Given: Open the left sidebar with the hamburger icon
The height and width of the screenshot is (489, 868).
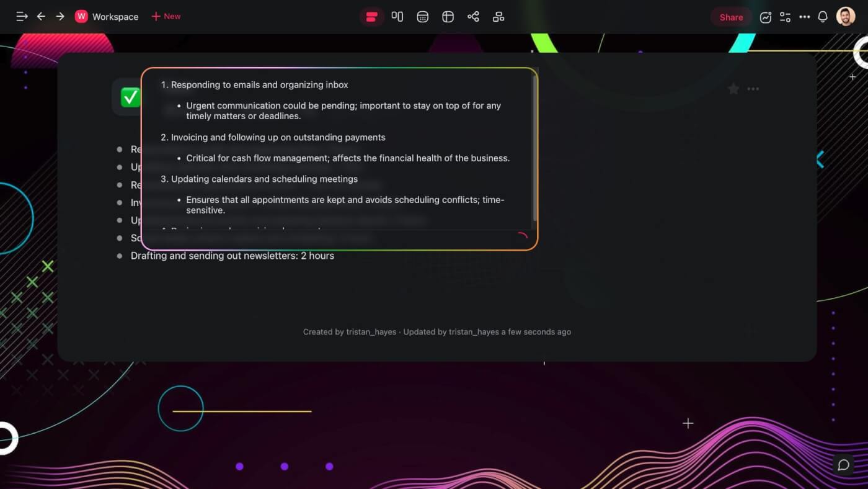Looking at the screenshot, I should (22, 16).
